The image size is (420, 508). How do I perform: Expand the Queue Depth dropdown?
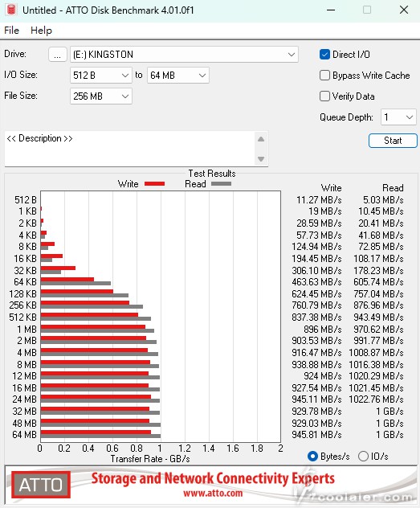tap(398, 117)
